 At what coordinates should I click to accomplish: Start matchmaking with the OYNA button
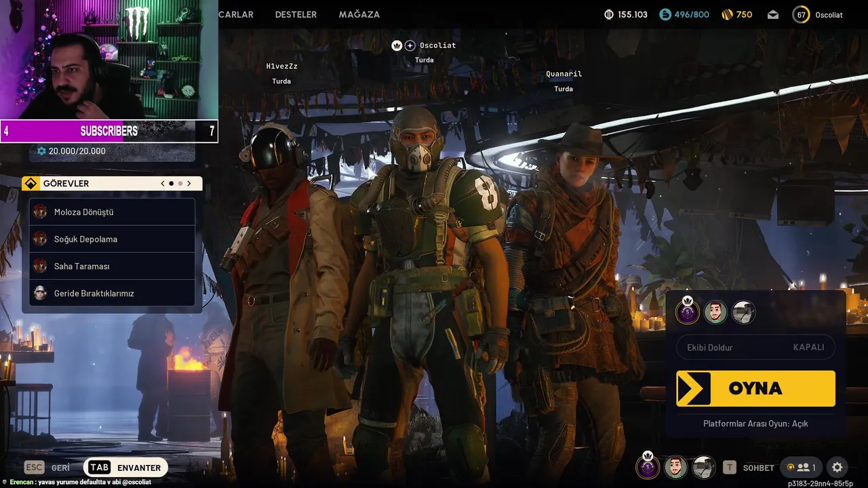coord(755,388)
